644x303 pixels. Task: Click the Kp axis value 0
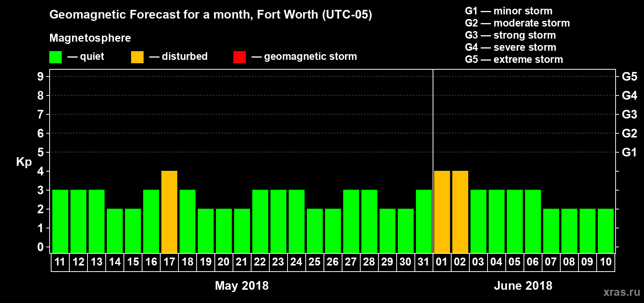tap(41, 247)
